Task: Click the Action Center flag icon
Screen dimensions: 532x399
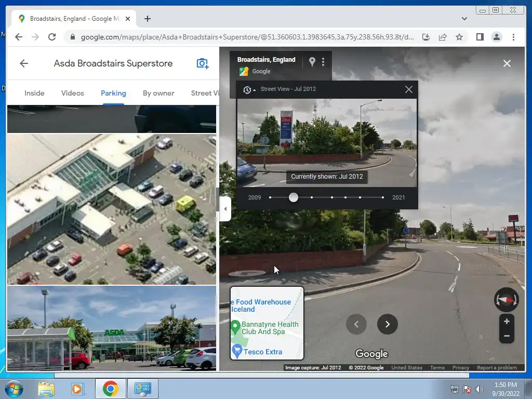Action: pos(467,389)
